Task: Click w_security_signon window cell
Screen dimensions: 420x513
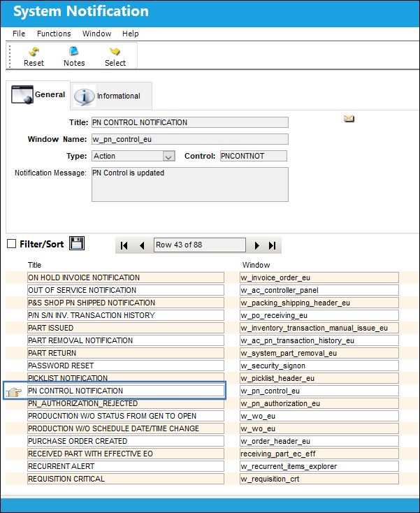Action: tap(319, 366)
